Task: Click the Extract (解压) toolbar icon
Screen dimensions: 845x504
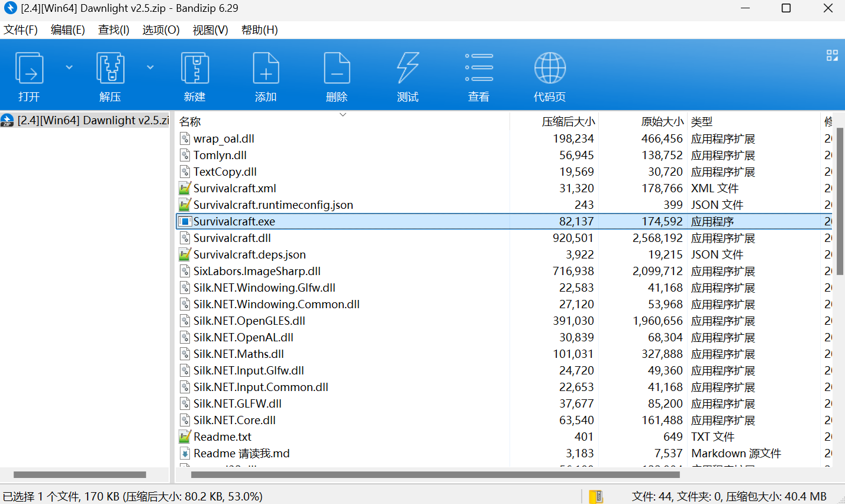Action: click(110, 69)
